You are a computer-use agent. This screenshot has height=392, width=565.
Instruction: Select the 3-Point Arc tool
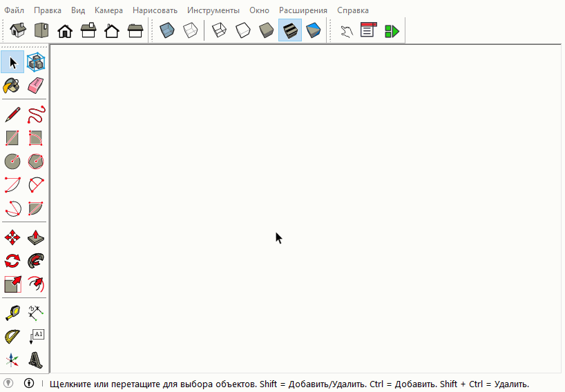click(x=12, y=208)
